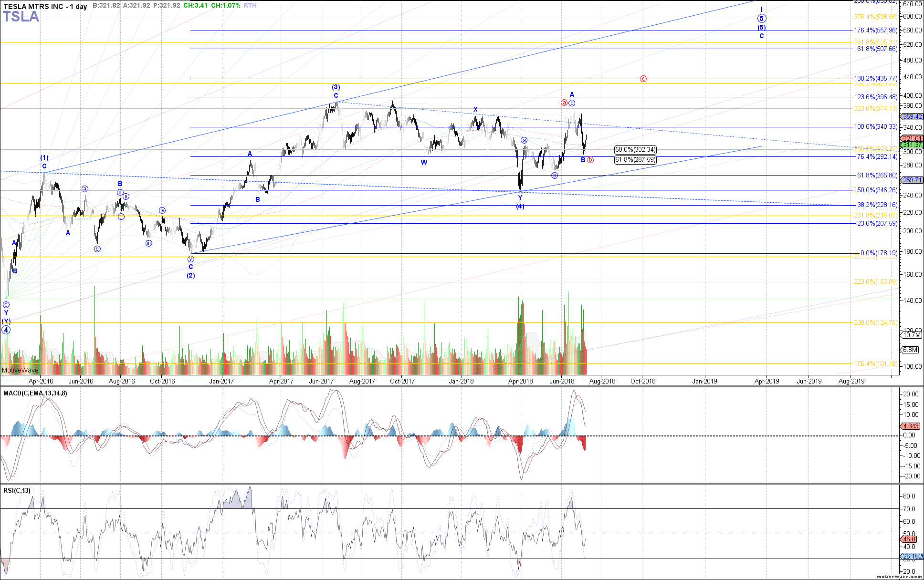Click the ask price A:321.92 label
This screenshot has width=924, height=580.
[x=136, y=6]
